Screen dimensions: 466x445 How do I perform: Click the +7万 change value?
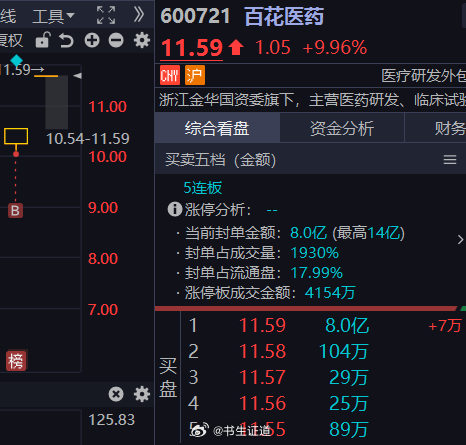pos(445,325)
